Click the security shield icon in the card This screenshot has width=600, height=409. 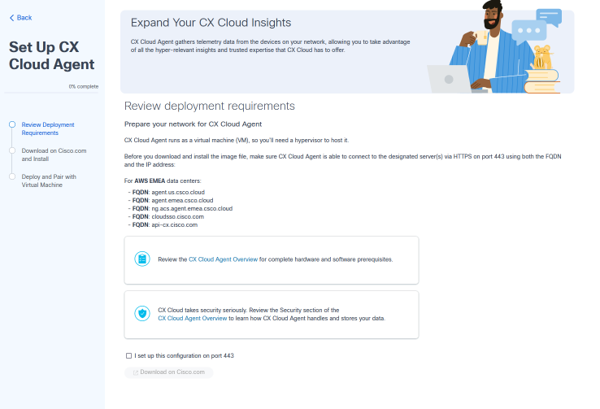tap(142, 313)
